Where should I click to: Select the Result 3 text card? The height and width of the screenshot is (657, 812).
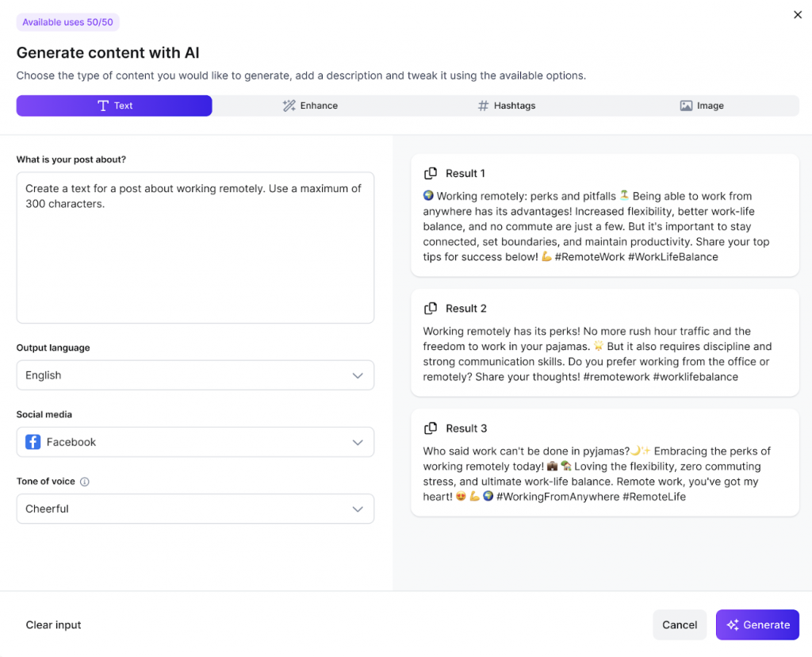[604, 474]
